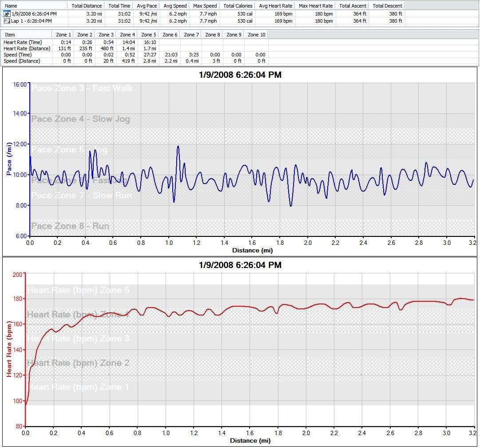The height and width of the screenshot is (448, 480).
Task: Select the Heart Rate (Time) row
Action: pos(23,42)
